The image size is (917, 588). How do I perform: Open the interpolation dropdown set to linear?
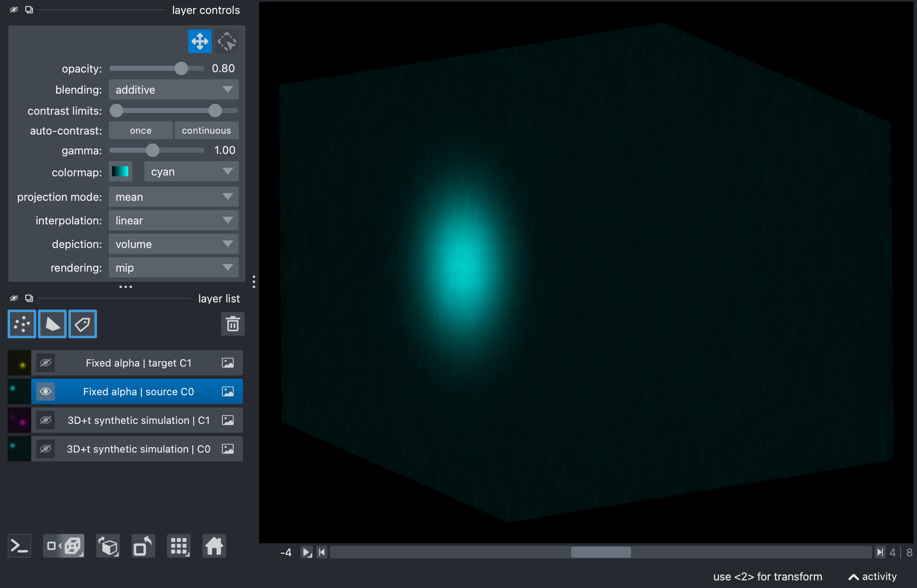174,220
